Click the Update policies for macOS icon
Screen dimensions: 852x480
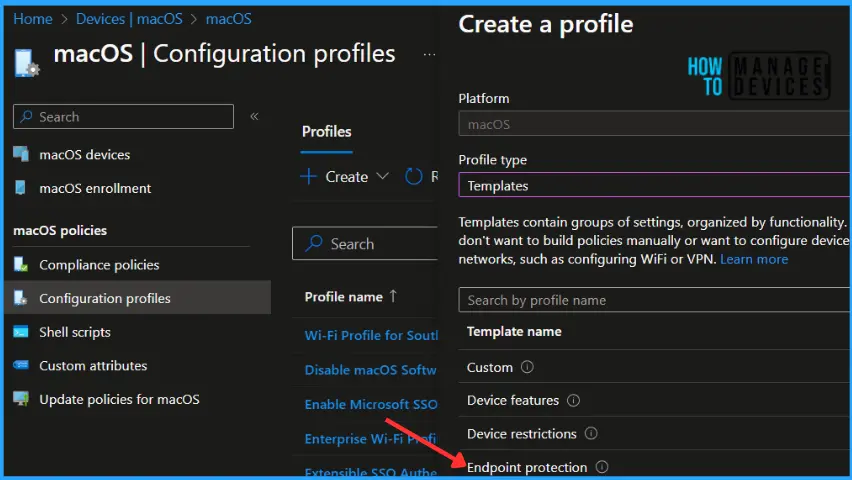coord(21,398)
